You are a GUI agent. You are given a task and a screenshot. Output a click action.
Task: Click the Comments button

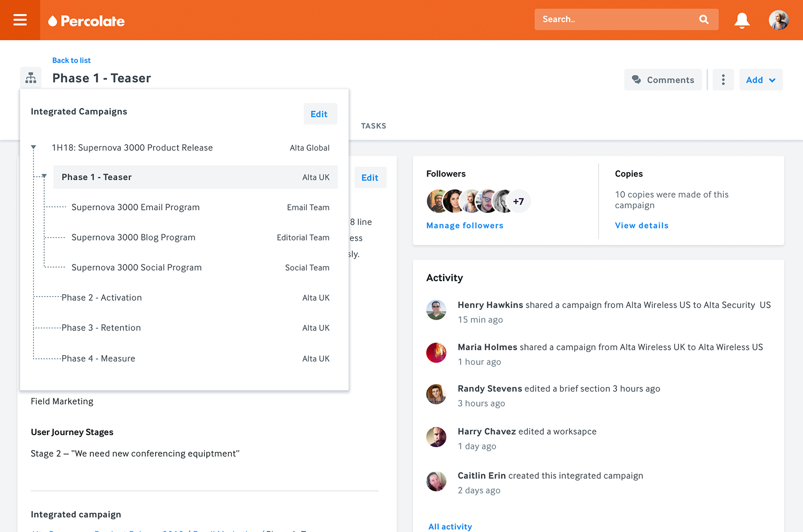(663, 80)
